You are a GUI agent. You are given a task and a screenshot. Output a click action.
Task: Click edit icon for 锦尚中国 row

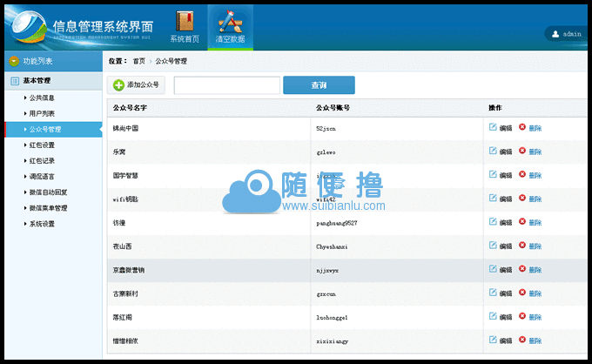pyautogui.click(x=493, y=127)
